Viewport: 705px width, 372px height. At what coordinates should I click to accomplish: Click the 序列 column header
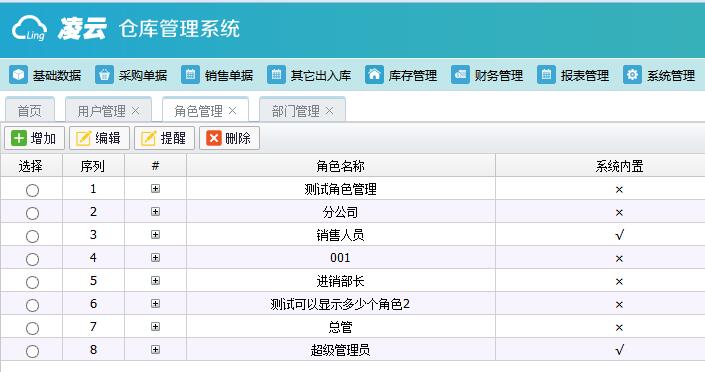click(x=93, y=166)
